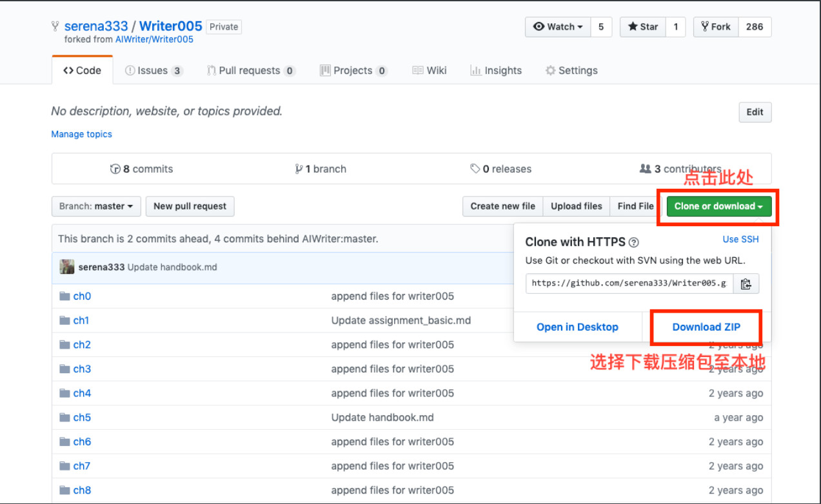Click the fork icon beside serena333
The width and height of the screenshot is (821, 504).
tap(55, 26)
